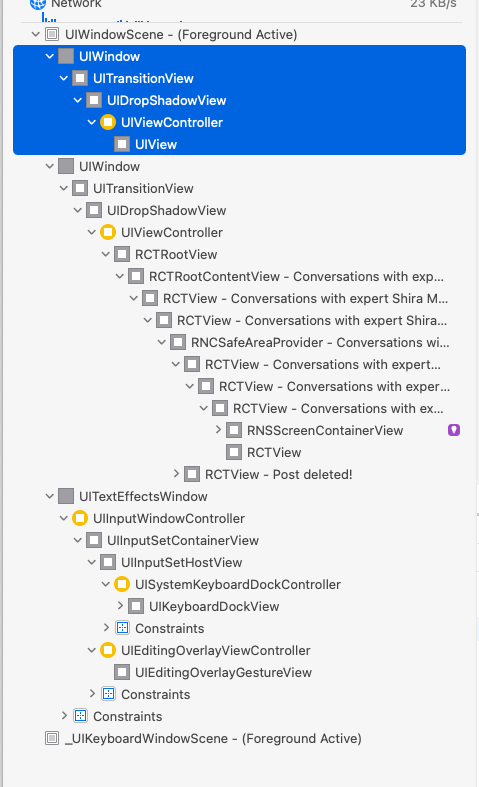
Task: Select the RCTRootView tree item
Action: [176, 254]
